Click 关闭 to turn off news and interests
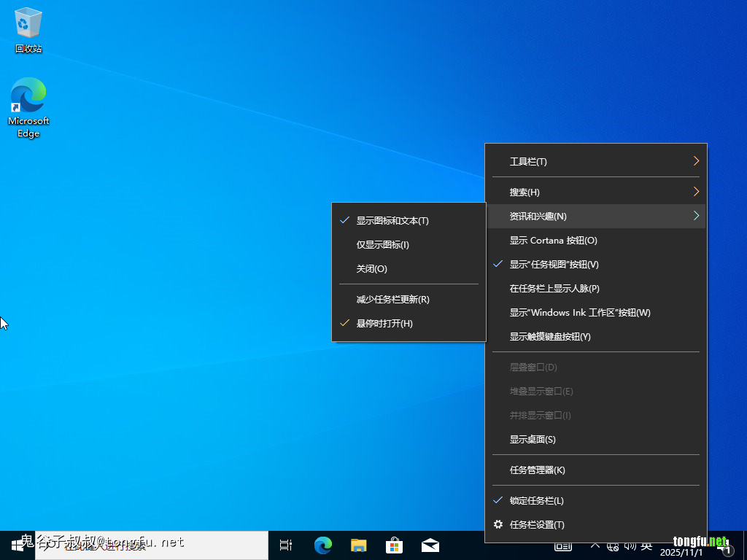Image resolution: width=747 pixels, height=560 pixels. [371, 269]
